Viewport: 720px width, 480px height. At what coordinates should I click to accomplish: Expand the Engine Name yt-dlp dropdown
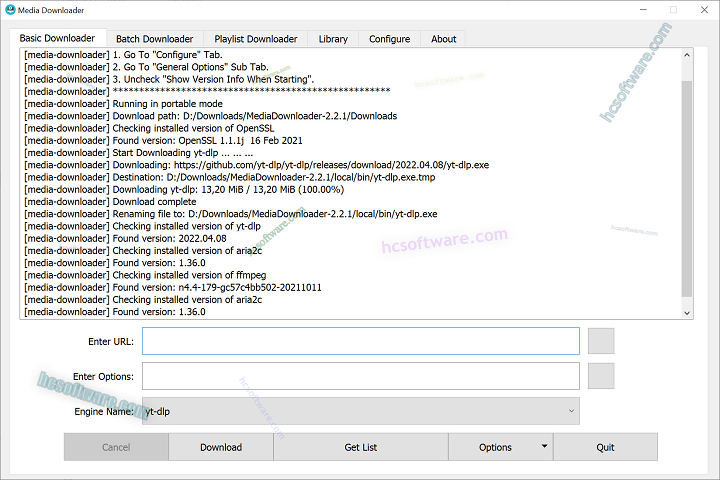[x=361, y=411]
